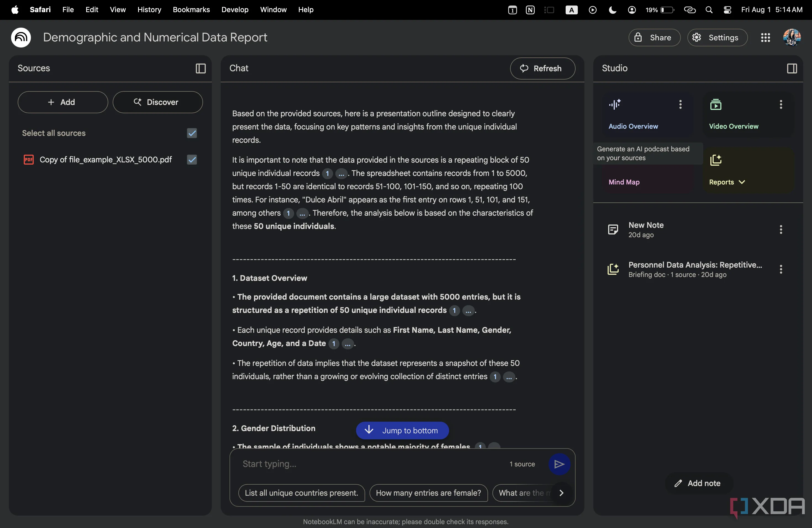Open New Note options menu
This screenshot has height=528, width=812.
pos(781,229)
